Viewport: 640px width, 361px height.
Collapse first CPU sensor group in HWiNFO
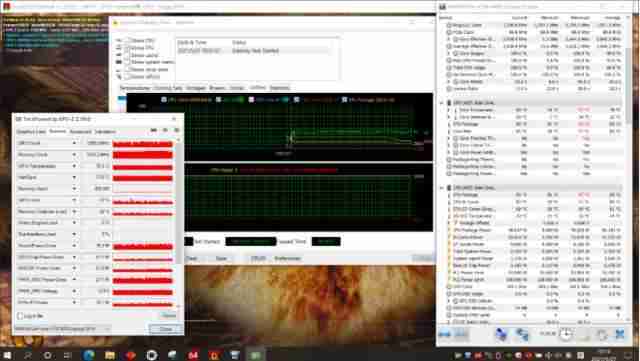click(x=442, y=103)
